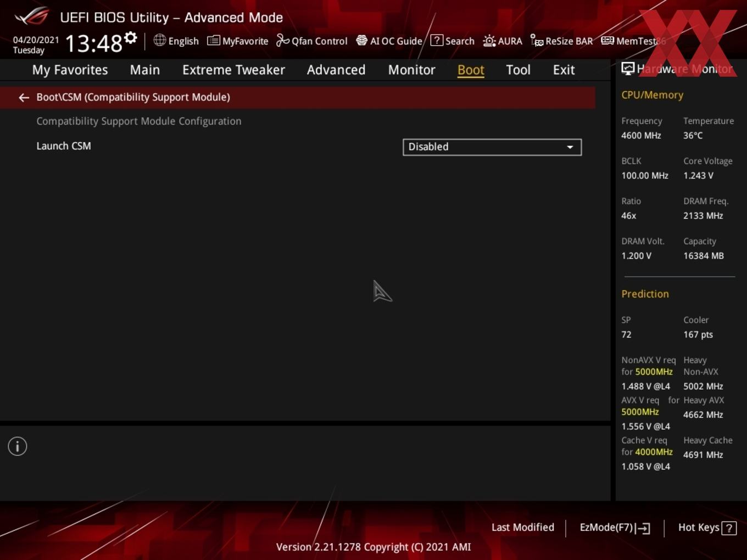Image resolution: width=747 pixels, height=560 pixels.
Task: Open Advanced tab
Action: tap(336, 70)
